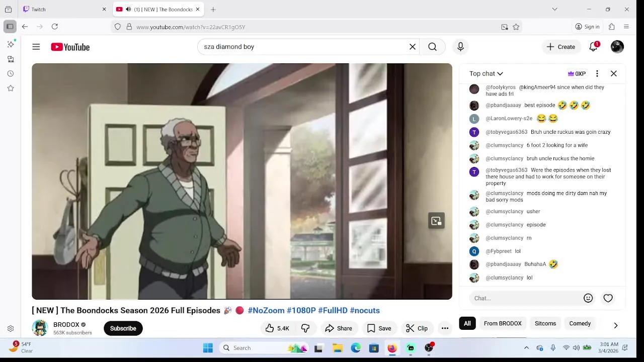Open File Explorer from taskbar
Screen dimensions: 644x362
(338, 348)
